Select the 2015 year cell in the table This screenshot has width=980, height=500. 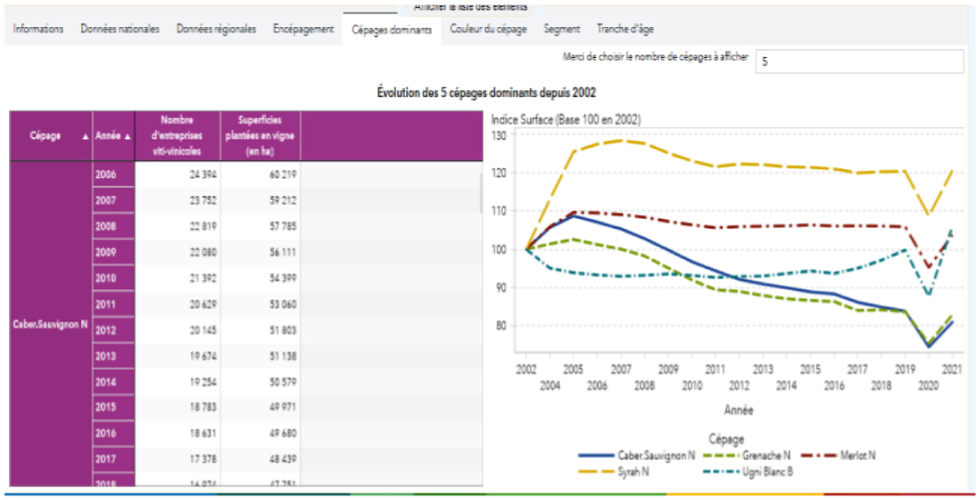click(114, 409)
